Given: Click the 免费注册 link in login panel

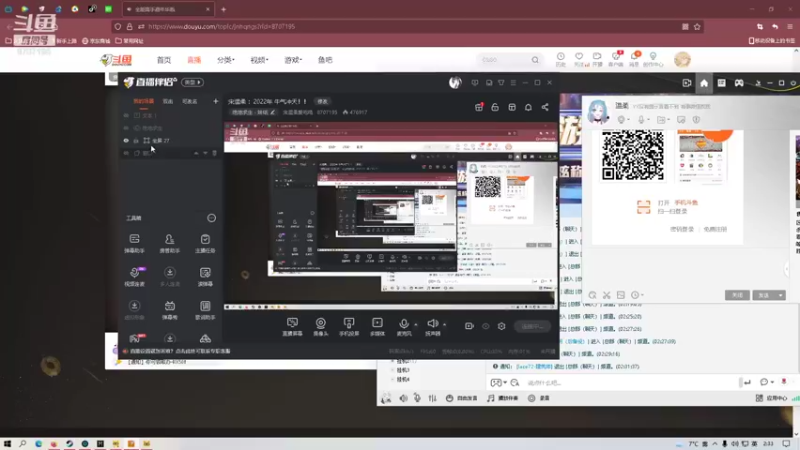Looking at the screenshot, I should coord(715,229).
